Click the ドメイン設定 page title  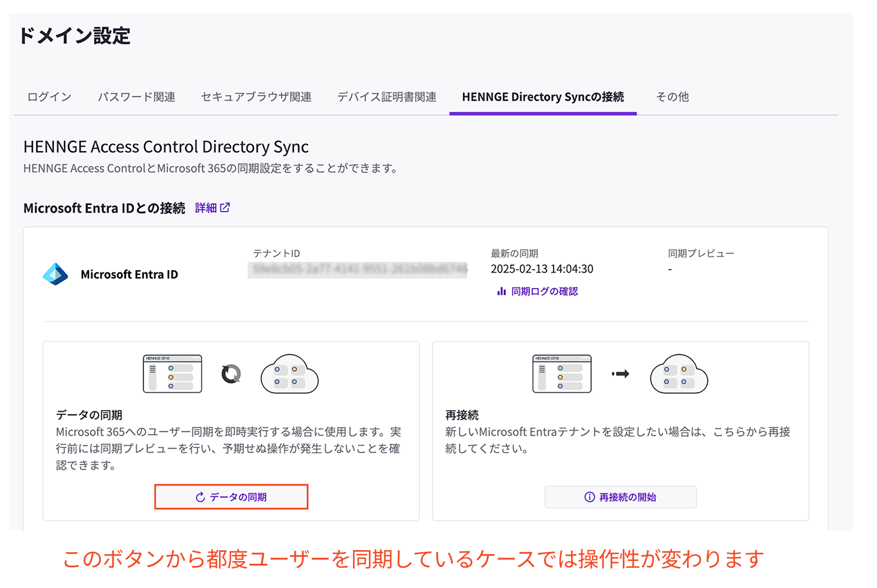[75, 36]
